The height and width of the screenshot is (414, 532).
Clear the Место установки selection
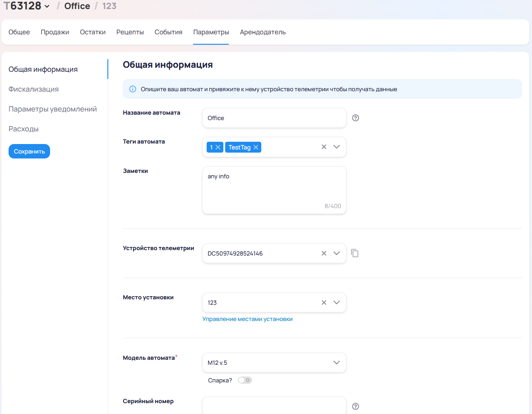(324, 302)
